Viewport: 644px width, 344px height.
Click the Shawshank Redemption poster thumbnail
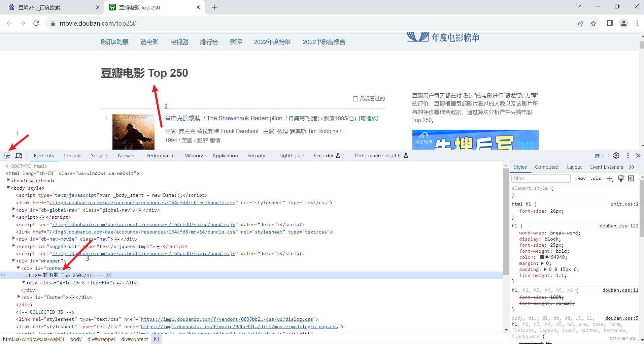[133, 132]
